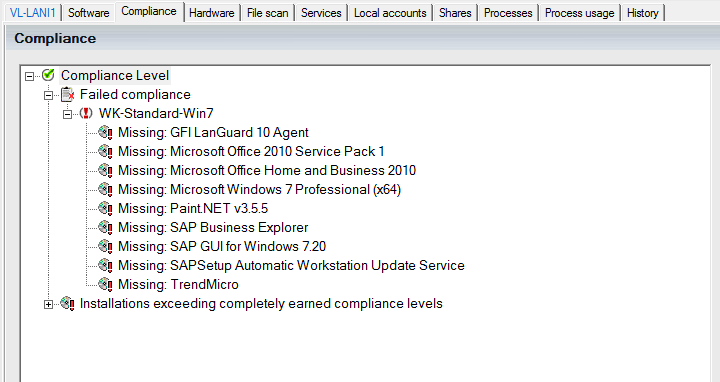Screen dimensions: 720x382
Task: Select the Compliance tab
Action: pyautogui.click(x=149, y=11)
